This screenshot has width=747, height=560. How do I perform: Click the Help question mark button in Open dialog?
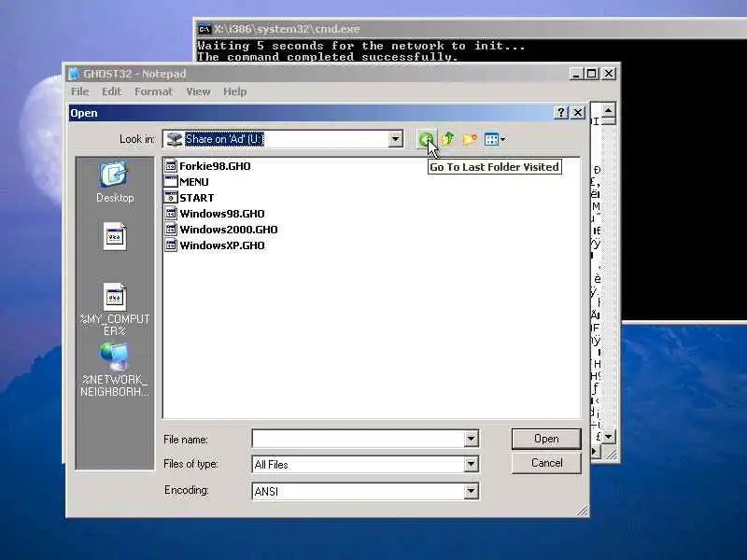pos(561,113)
